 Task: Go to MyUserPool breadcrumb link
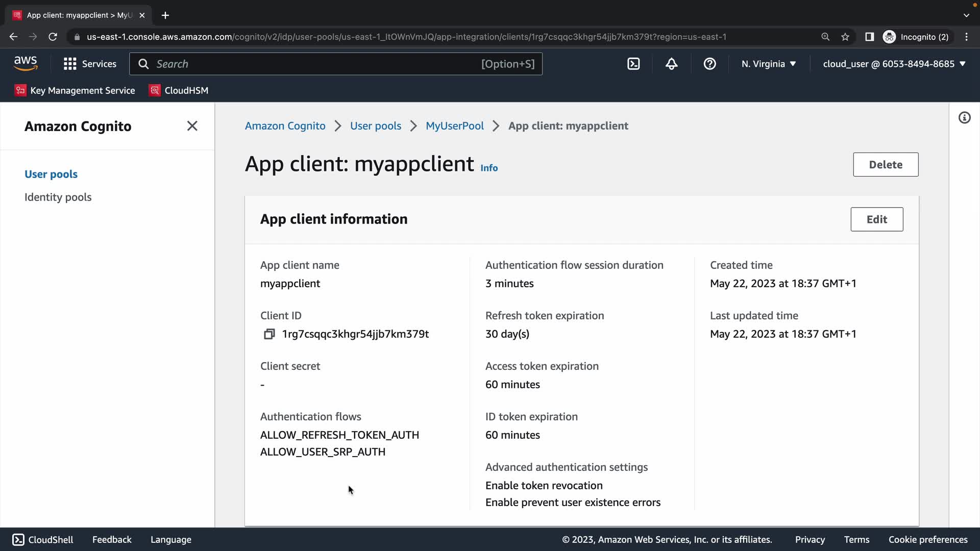click(x=454, y=126)
